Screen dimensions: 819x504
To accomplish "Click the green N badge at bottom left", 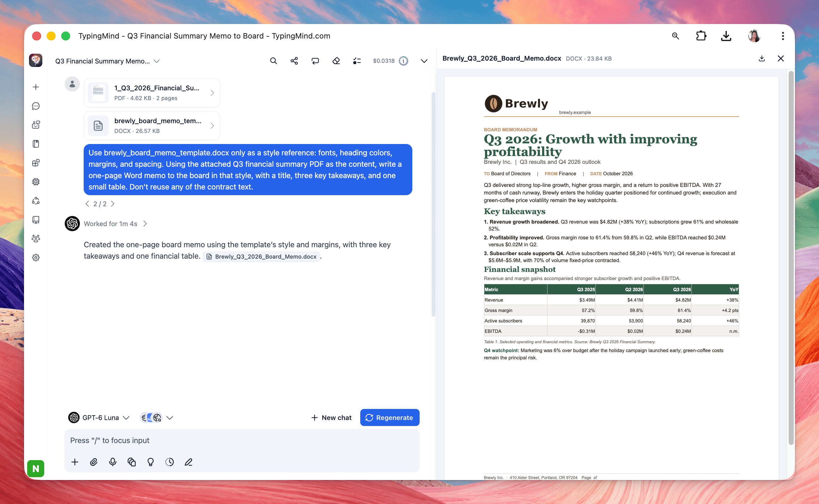I will [36, 468].
